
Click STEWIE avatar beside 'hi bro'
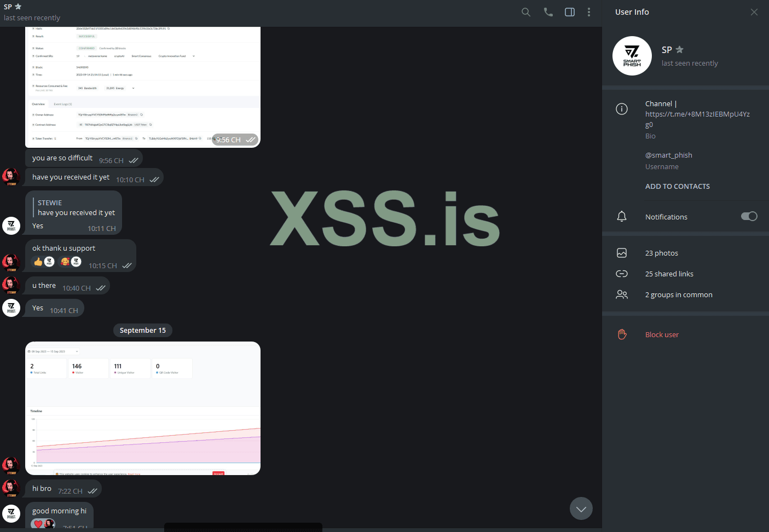(11, 488)
